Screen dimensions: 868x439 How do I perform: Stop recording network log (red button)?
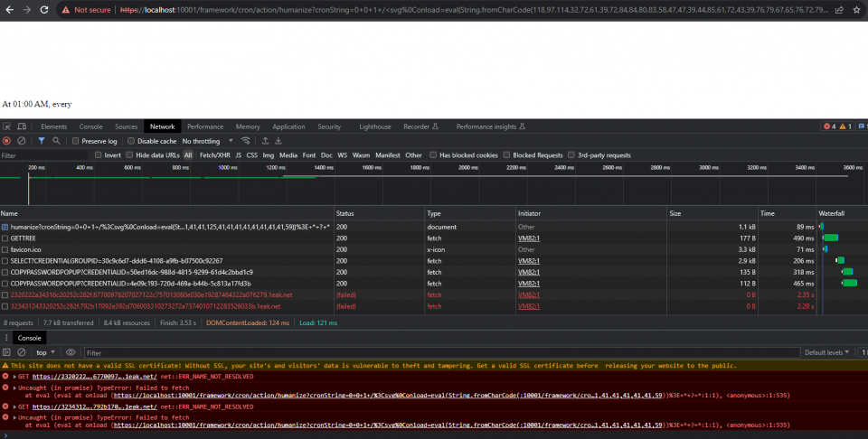(6, 141)
